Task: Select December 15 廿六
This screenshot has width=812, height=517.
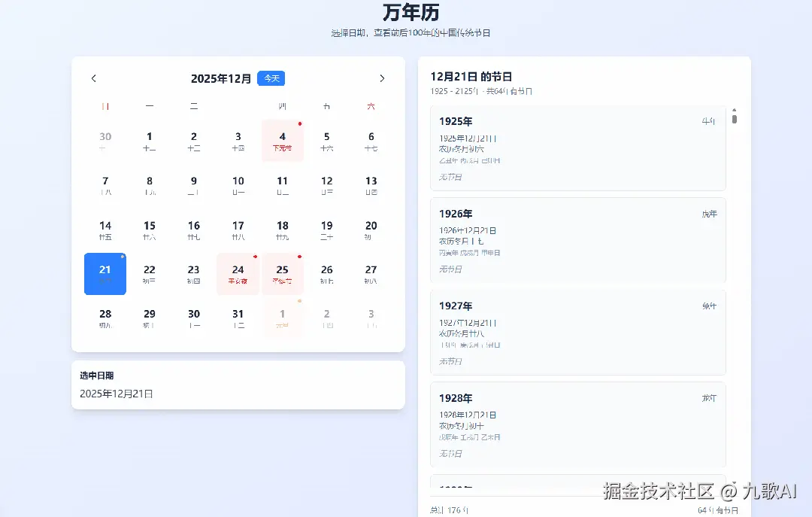Action: (149, 230)
